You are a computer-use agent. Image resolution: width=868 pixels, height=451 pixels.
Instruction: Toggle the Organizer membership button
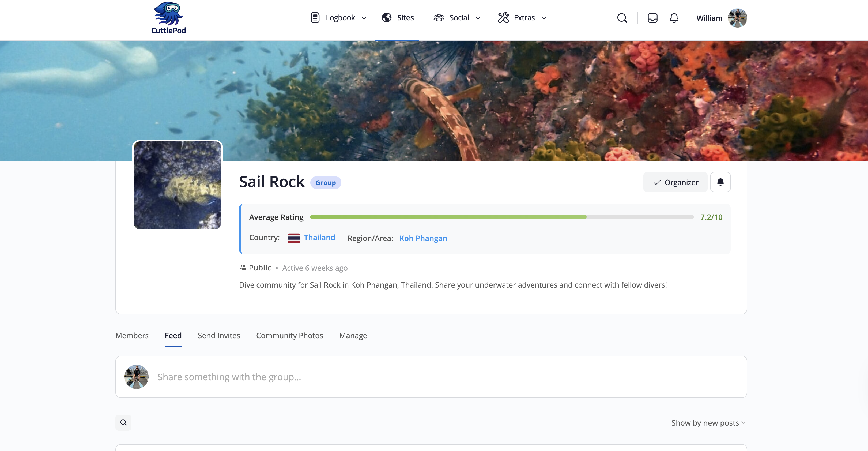tap(675, 182)
